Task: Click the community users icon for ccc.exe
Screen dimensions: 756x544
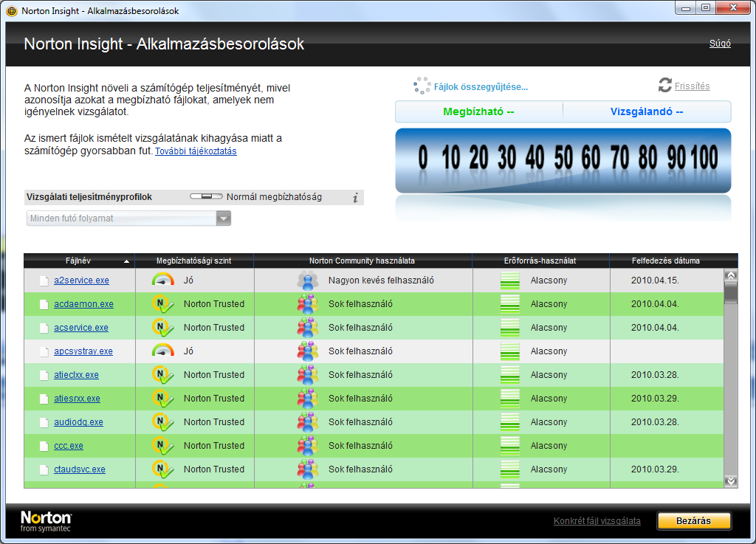Action: pyautogui.click(x=308, y=446)
